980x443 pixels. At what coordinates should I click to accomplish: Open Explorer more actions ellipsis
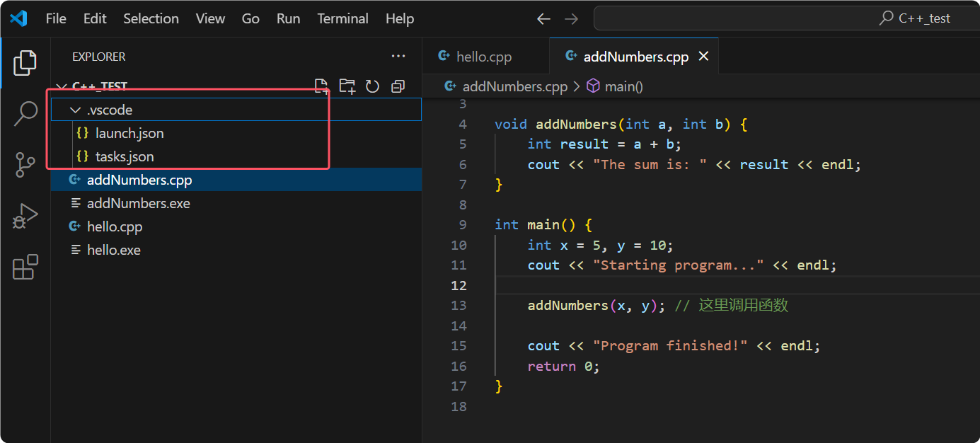398,57
